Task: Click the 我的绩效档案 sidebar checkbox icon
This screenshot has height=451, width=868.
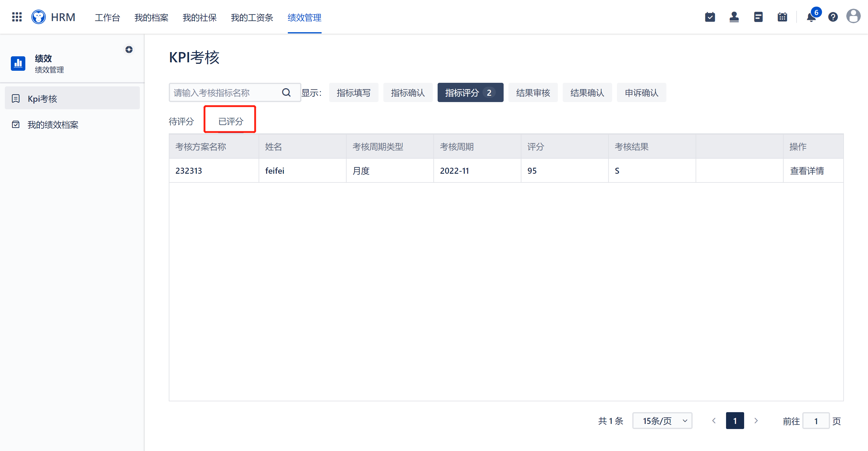Action: (15, 125)
